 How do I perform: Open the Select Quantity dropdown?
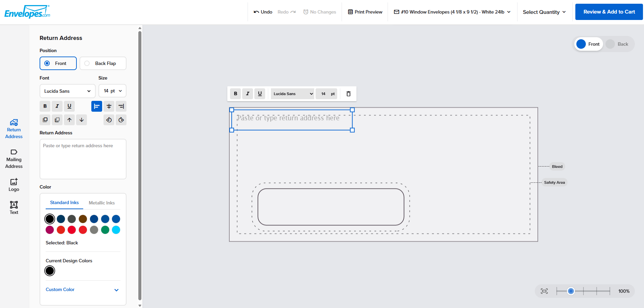544,12
